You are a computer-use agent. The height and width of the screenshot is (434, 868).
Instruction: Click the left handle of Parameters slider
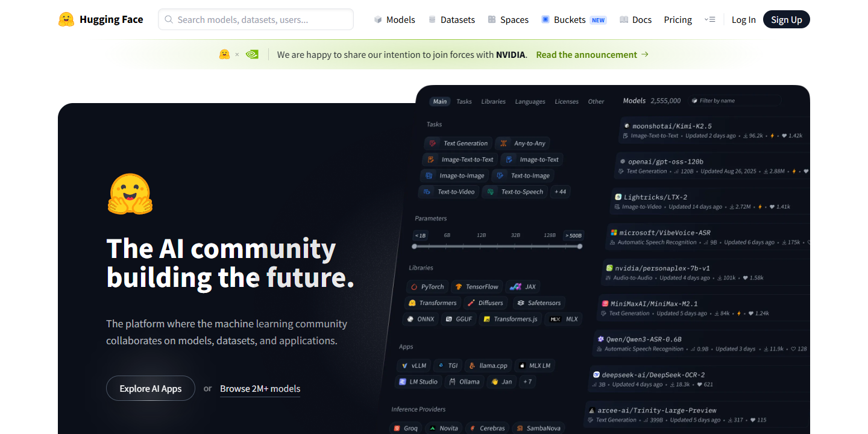(414, 246)
